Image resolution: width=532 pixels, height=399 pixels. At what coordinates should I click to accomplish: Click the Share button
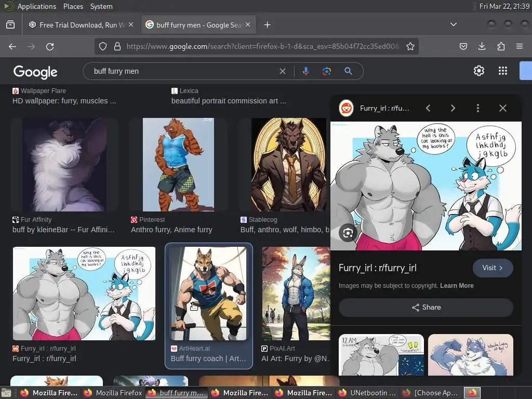[426, 308]
